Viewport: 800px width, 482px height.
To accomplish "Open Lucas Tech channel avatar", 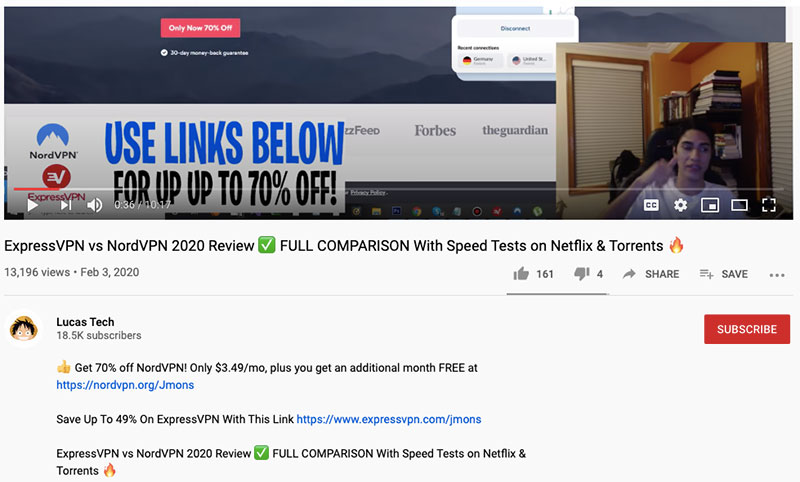I will (x=23, y=328).
